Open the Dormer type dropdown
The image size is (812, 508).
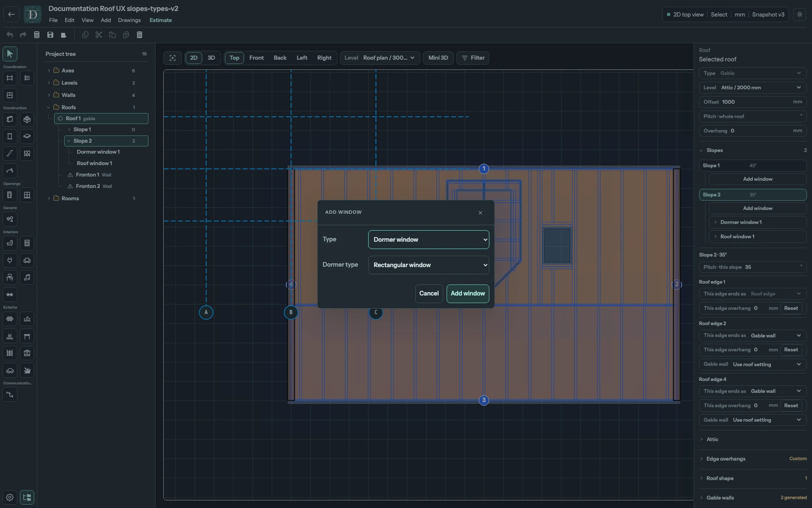[429, 265]
